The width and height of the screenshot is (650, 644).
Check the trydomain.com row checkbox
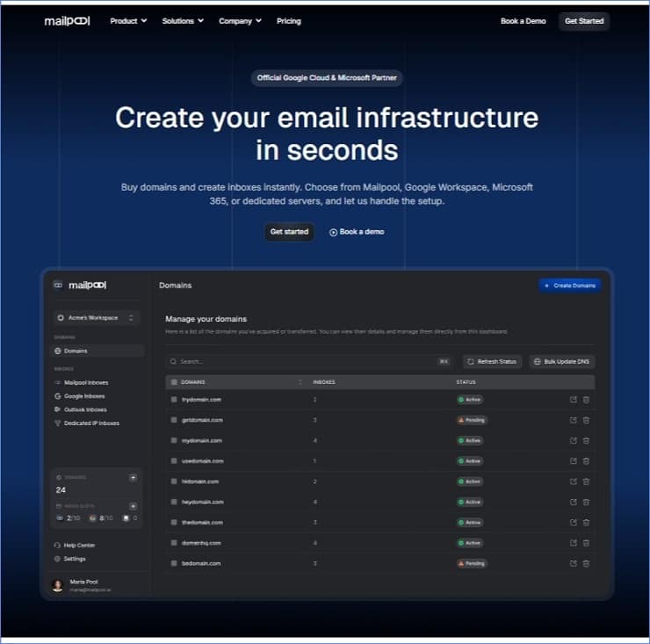click(x=174, y=400)
